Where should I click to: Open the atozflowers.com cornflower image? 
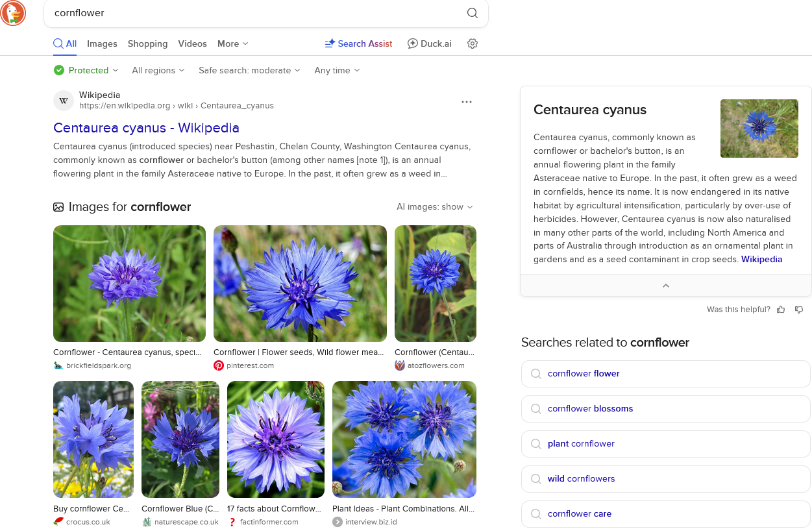point(436,284)
